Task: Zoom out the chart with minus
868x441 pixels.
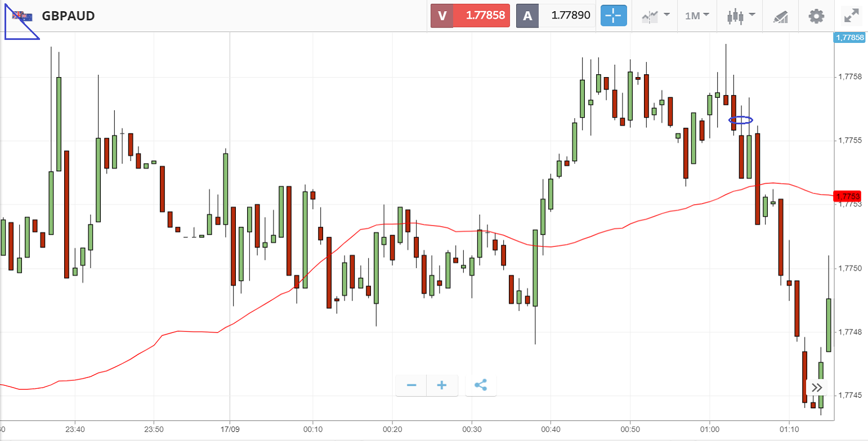Action: (x=411, y=385)
